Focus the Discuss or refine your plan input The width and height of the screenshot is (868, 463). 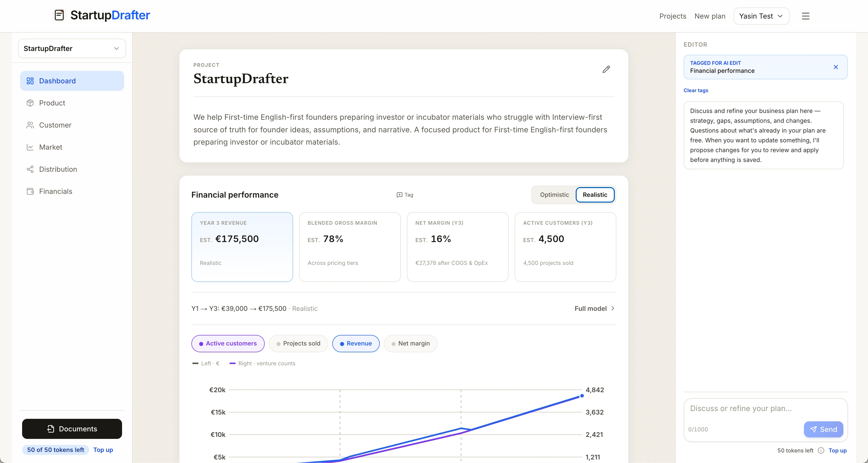[x=765, y=409]
